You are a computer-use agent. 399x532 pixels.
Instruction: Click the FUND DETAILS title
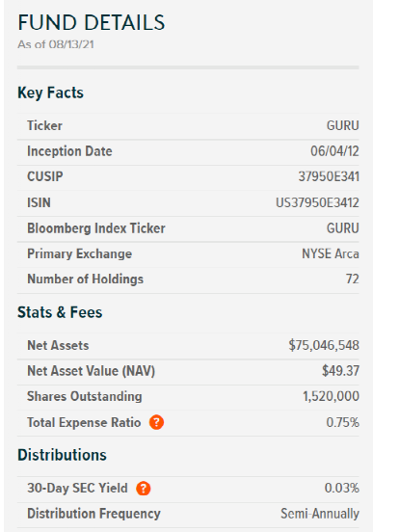pos(92,23)
